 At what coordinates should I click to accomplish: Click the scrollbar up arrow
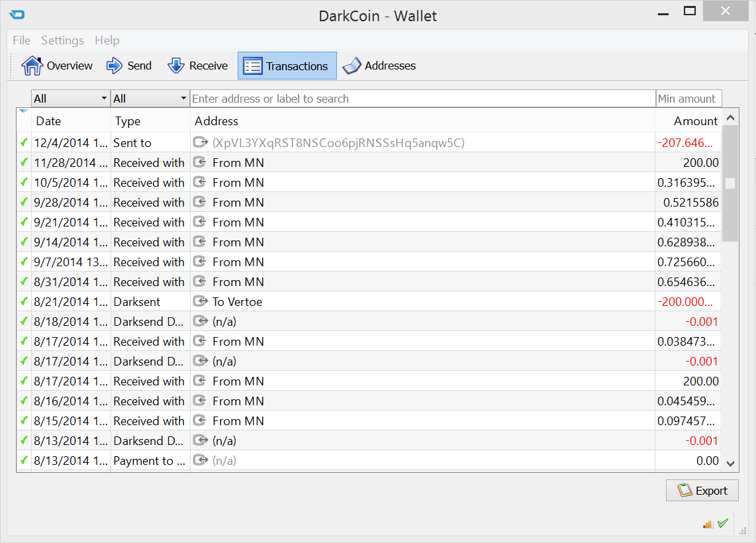730,118
